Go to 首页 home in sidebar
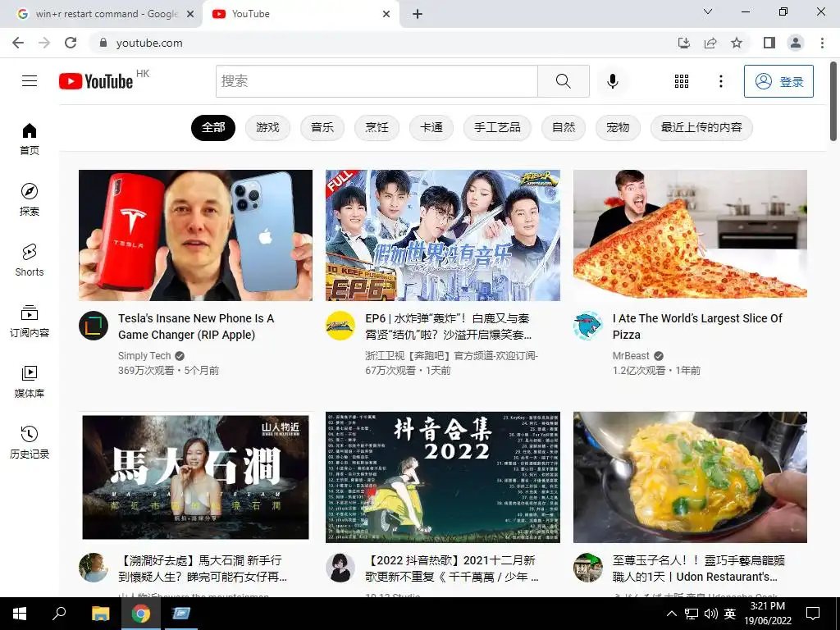Screen dimensions: 840x630 [30, 139]
